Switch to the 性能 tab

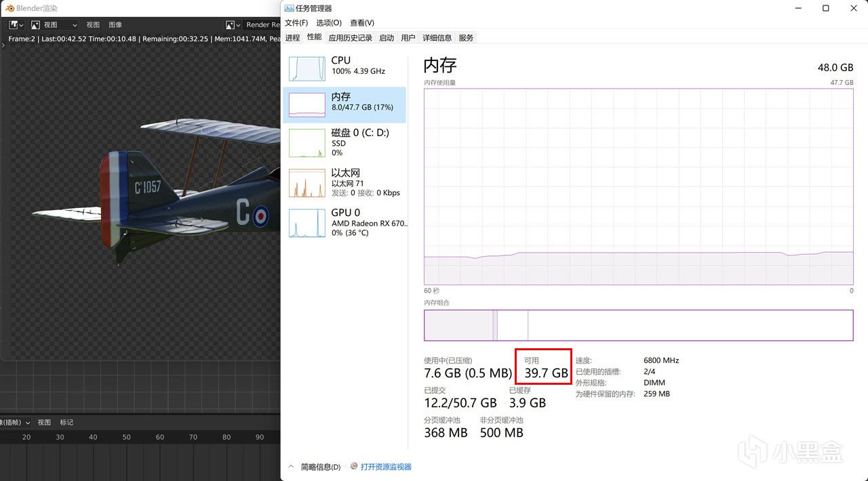click(314, 37)
